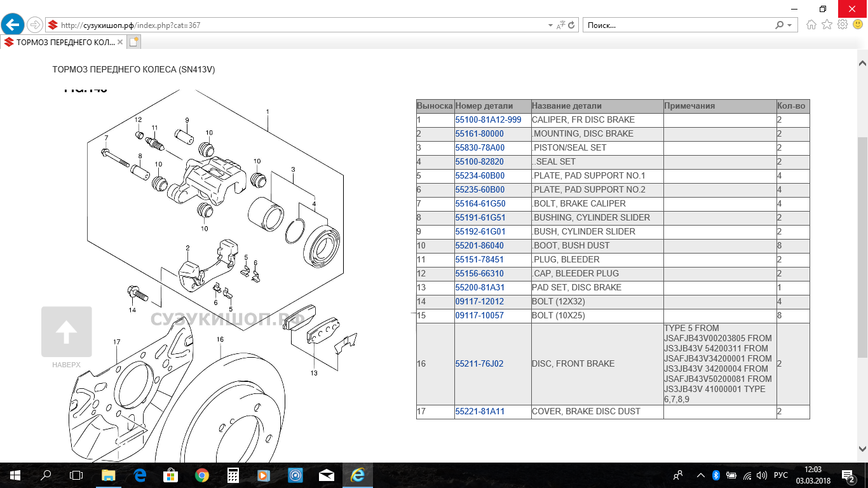
Task: Open browser Tools gear icon
Action: [843, 25]
